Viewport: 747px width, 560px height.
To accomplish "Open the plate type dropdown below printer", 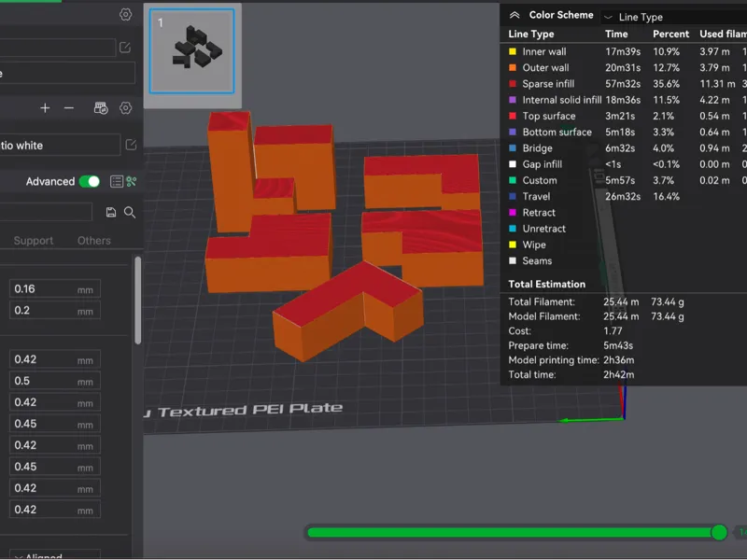I will pos(67,74).
